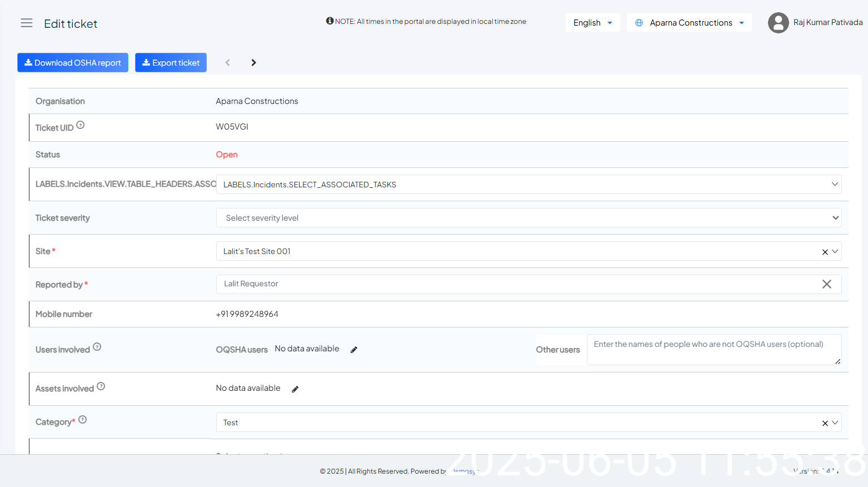Screen dimensions: 868x487
Task: Clear the Reported by field
Action: (x=826, y=284)
